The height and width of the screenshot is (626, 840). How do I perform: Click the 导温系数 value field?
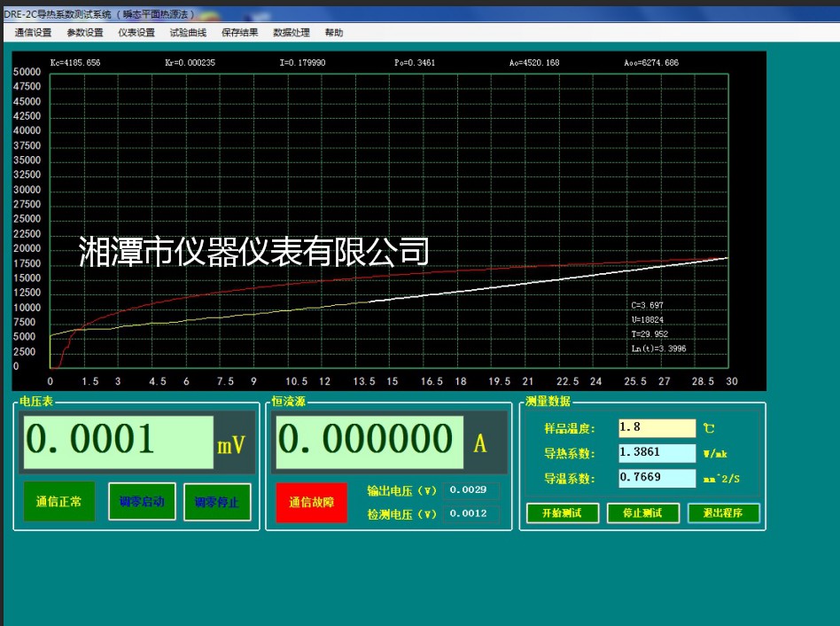[x=657, y=478]
